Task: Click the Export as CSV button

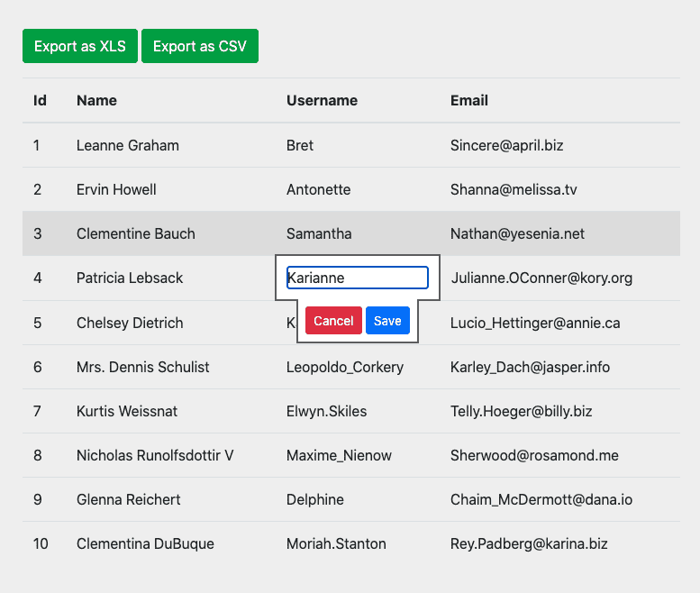Action: click(x=200, y=46)
